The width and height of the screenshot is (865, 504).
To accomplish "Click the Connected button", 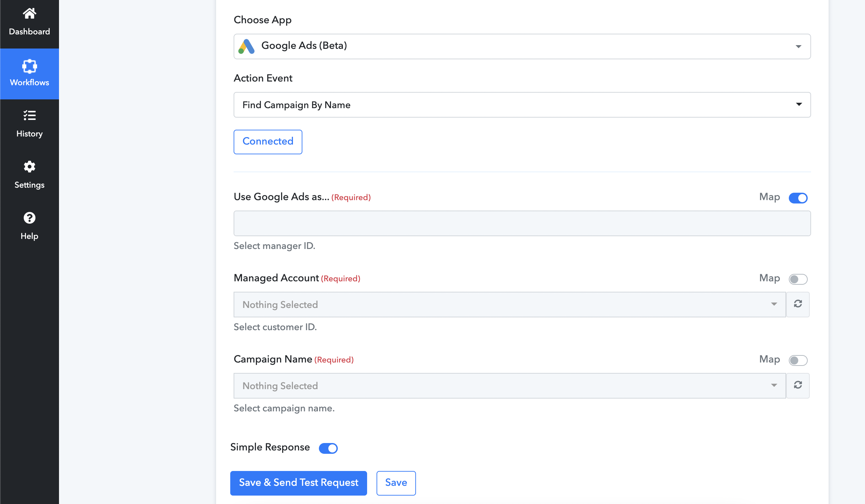I will pos(268,142).
